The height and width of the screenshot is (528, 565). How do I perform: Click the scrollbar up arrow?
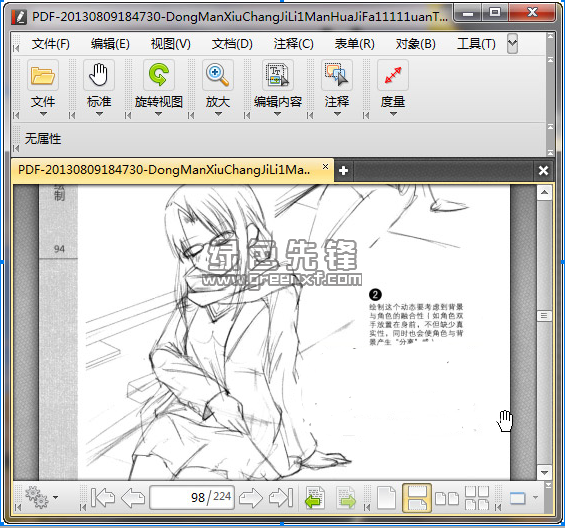(544, 193)
